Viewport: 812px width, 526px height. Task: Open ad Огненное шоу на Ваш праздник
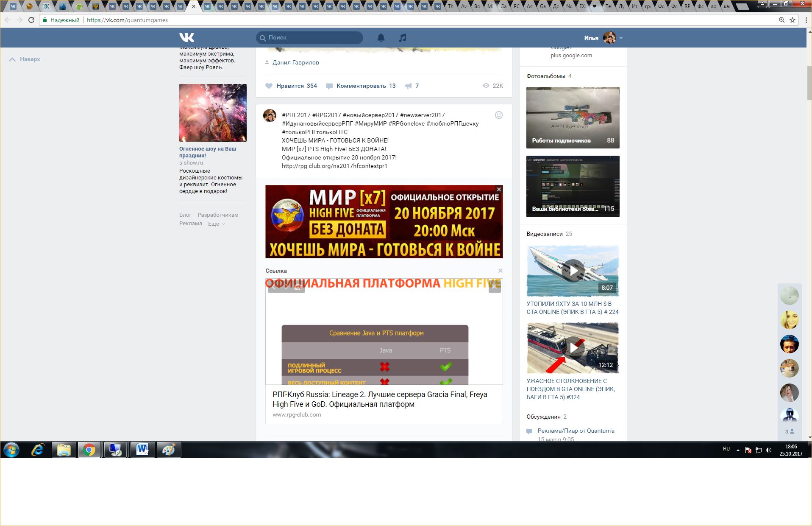(208, 152)
